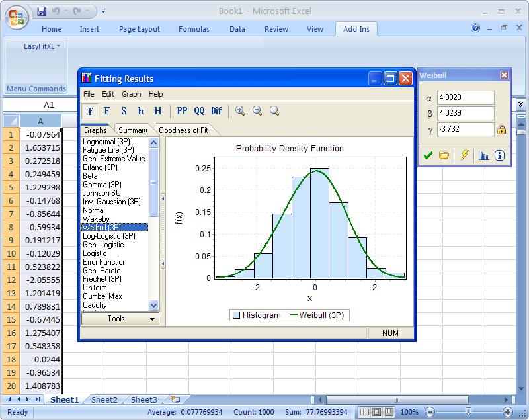Open the Data ribbon tab
Screen dimensions: 529x420
click(237, 29)
